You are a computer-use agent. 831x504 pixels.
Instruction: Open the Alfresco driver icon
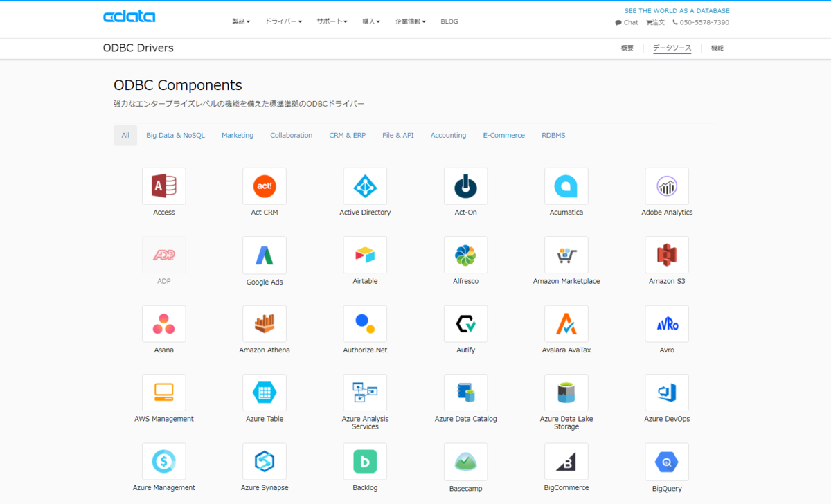pos(465,255)
